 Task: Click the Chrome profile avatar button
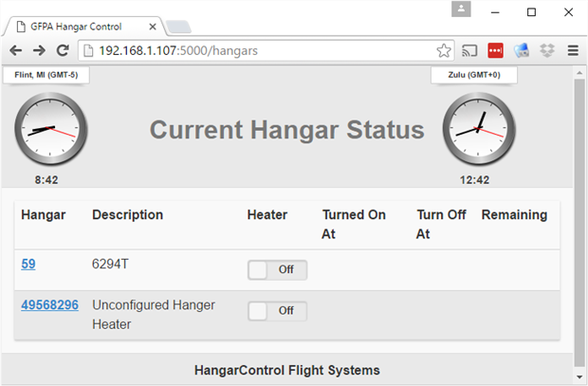coord(461,9)
